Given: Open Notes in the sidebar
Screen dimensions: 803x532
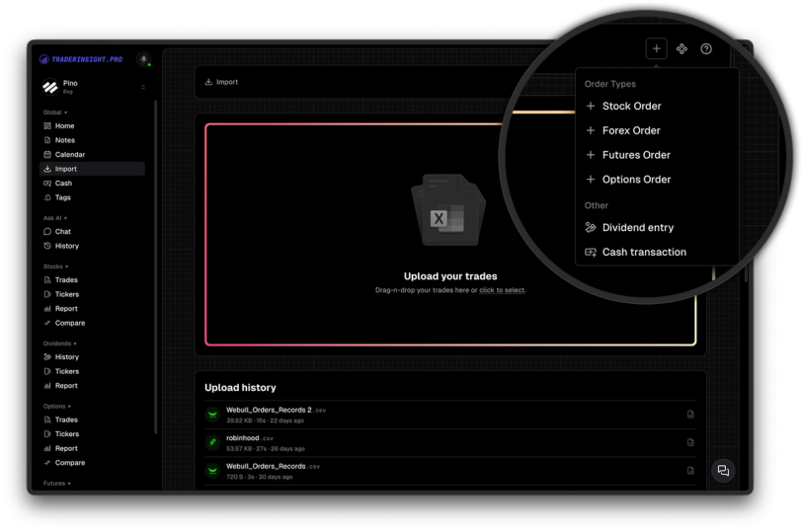Looking at the screenshot, I should [92, 140].
